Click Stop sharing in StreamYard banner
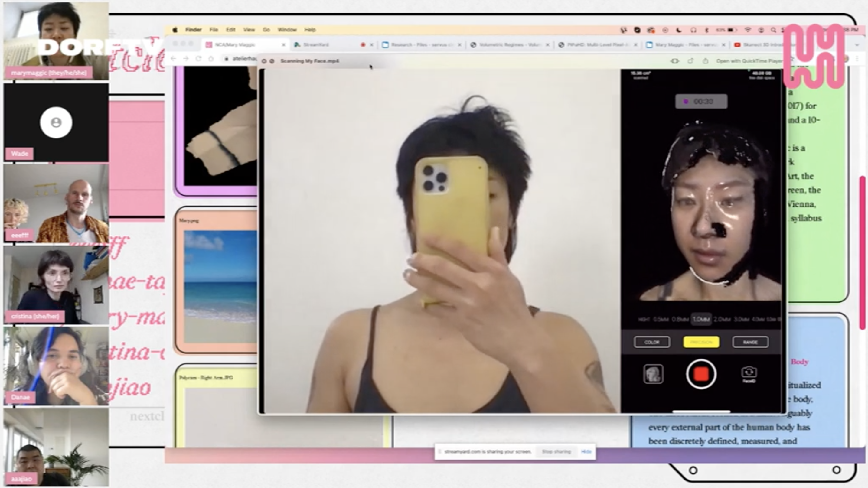This screenshot has width=868, height=488. pyautogui.click(x=556, y=451)
